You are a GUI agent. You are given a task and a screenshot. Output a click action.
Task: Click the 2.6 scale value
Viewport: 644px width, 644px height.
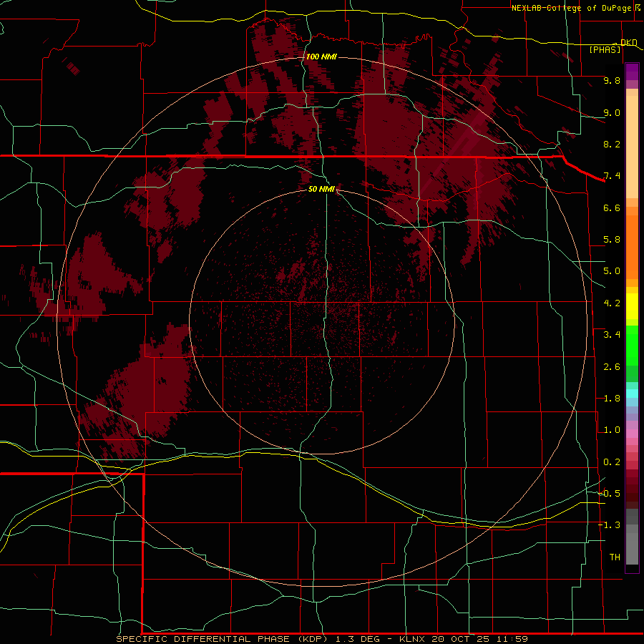pos(612,367)
